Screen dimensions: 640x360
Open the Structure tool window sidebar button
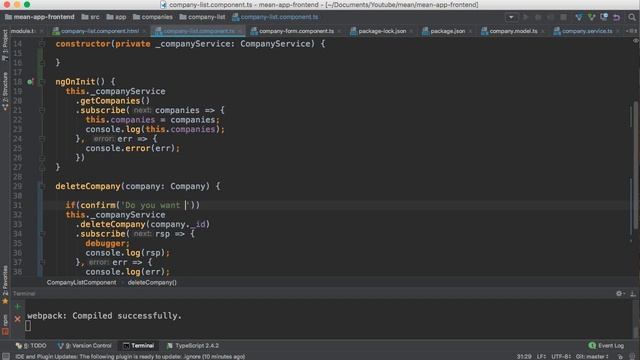(x=5, y=91)
